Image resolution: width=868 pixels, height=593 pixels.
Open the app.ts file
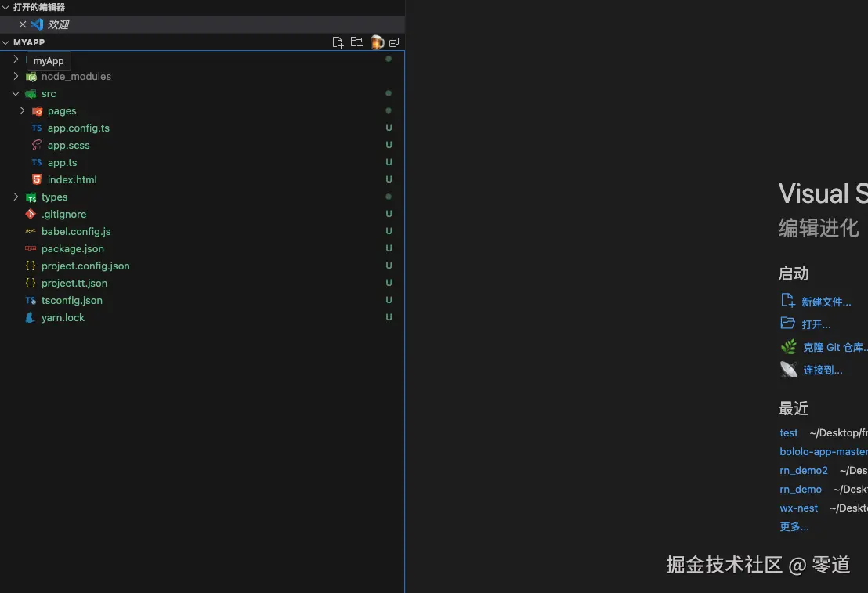tap(203, 162)
